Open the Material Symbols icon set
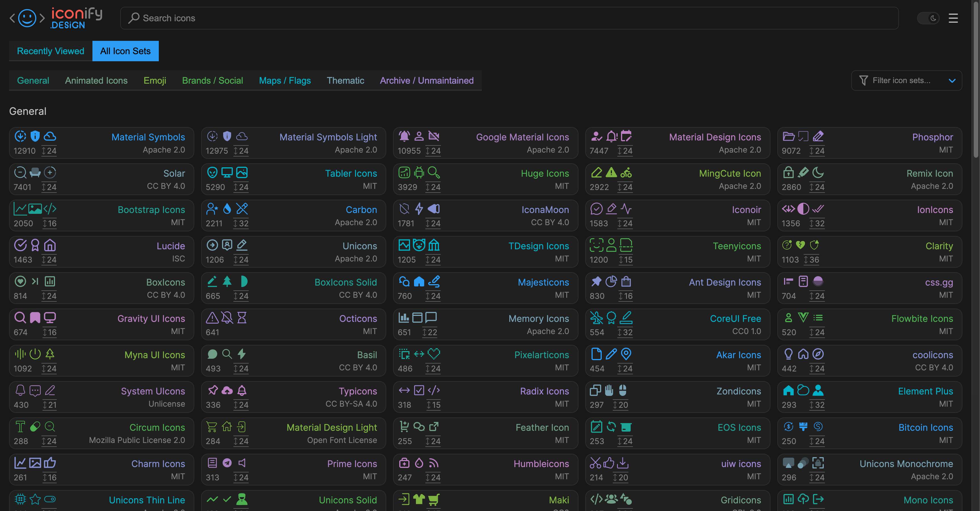The height and width of the screenshot is (511, 980). [102, 143]
